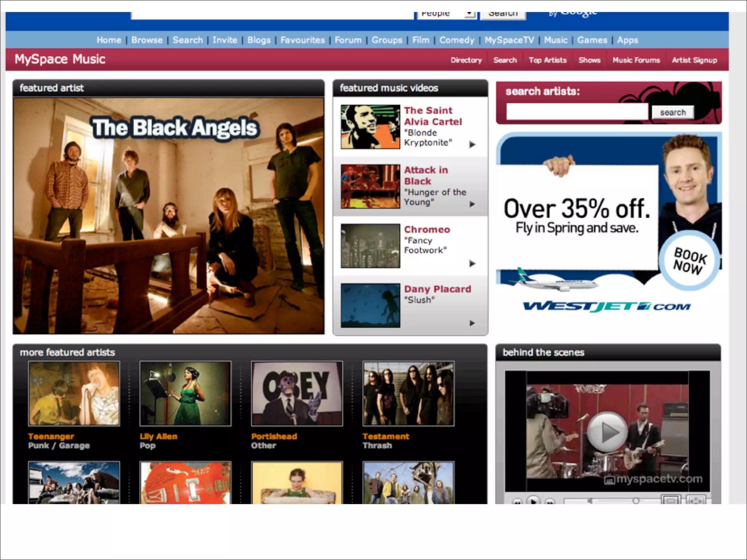Image resolution: width=747 pixels, height=560 pixels.
Task: Click the top Search button
Action: (503, 15)
